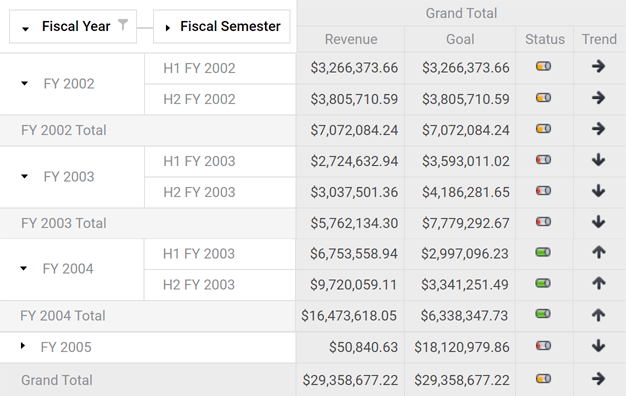Click the red status indicator in FY 2003 Total row
The height and width of the screenshot is (396, 626).
pyautogui.click(x=543, y=222)
